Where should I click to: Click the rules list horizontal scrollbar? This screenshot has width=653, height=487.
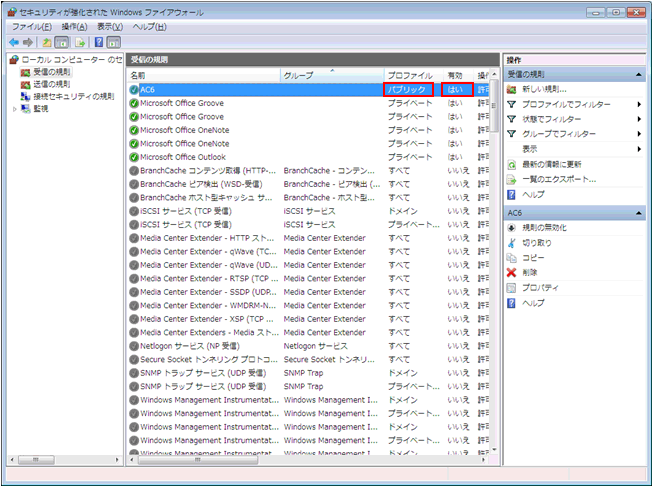(198, 460)
